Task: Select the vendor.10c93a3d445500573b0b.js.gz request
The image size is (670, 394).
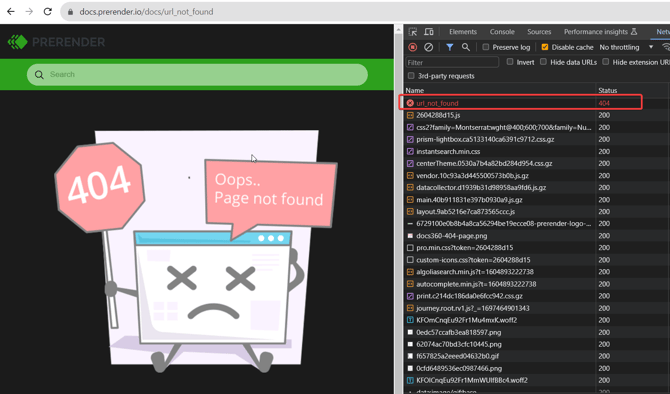Action: coord(472,176)
